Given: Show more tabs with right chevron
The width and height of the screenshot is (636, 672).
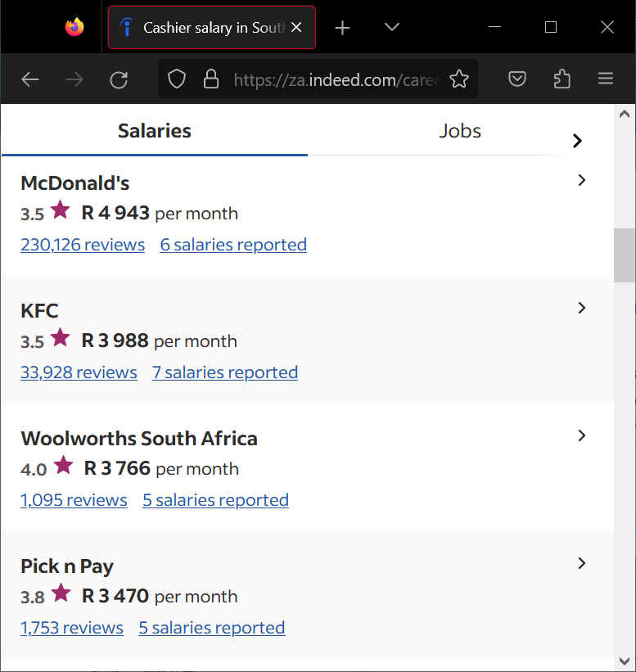Looking at the screenshot, I should tap(577, 141).
